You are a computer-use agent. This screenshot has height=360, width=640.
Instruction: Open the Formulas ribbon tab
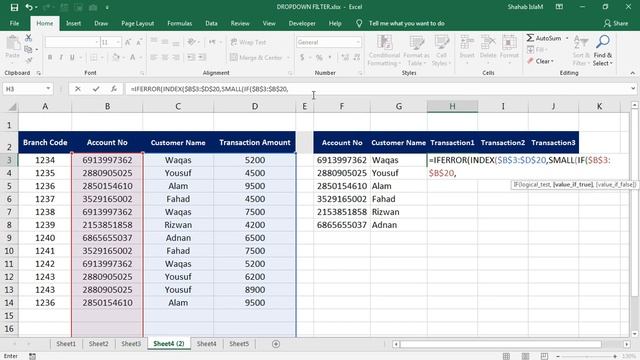(180, 24)
